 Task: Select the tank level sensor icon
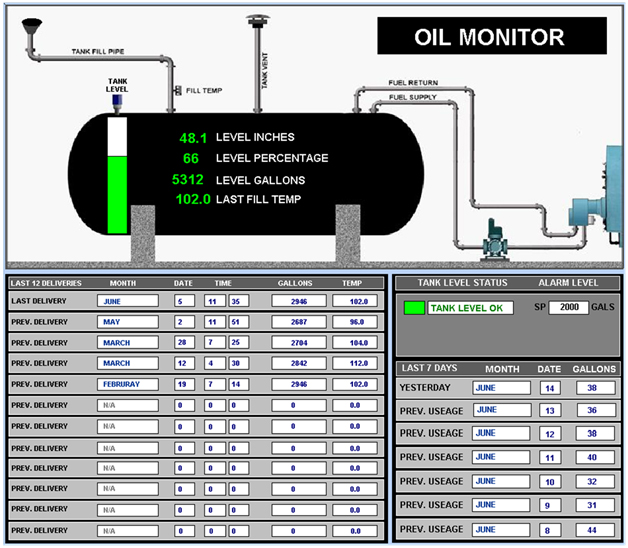coord(117,103)
